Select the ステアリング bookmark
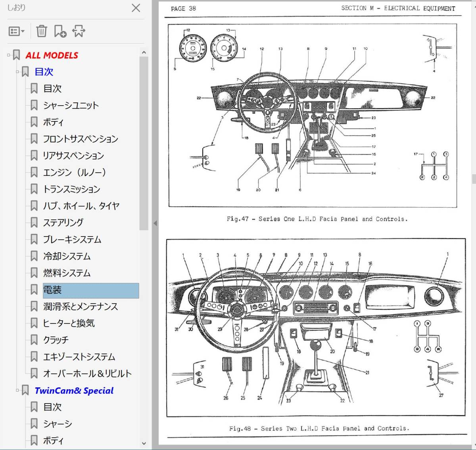 63,222
